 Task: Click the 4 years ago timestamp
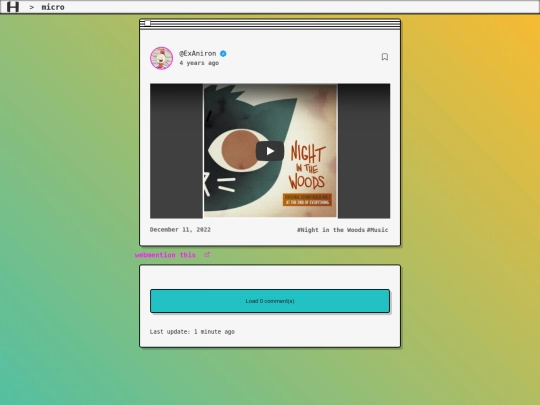pos(199,63)
